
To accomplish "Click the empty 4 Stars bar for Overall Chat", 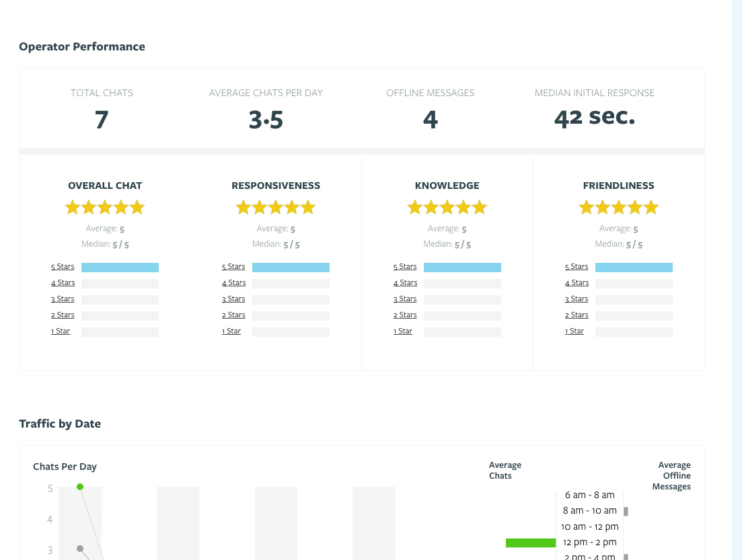I will (x=120, y=284).
